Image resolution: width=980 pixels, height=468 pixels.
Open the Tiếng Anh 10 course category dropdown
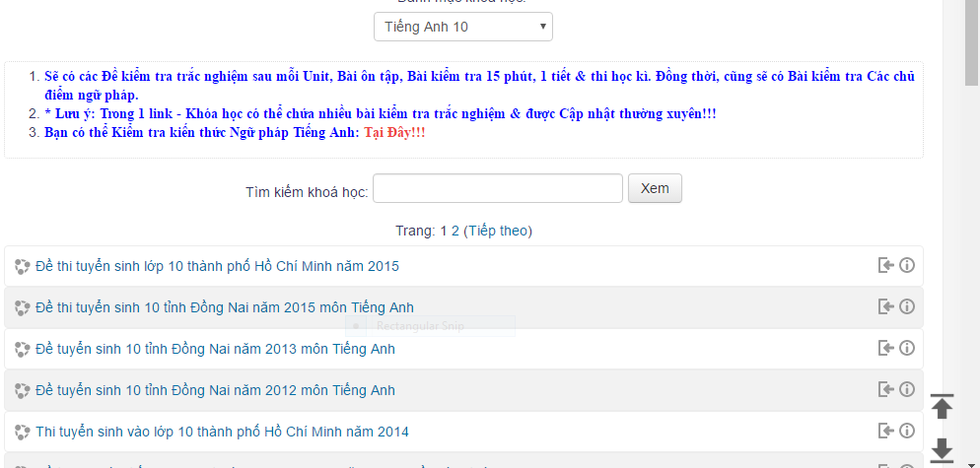[463, 27]
